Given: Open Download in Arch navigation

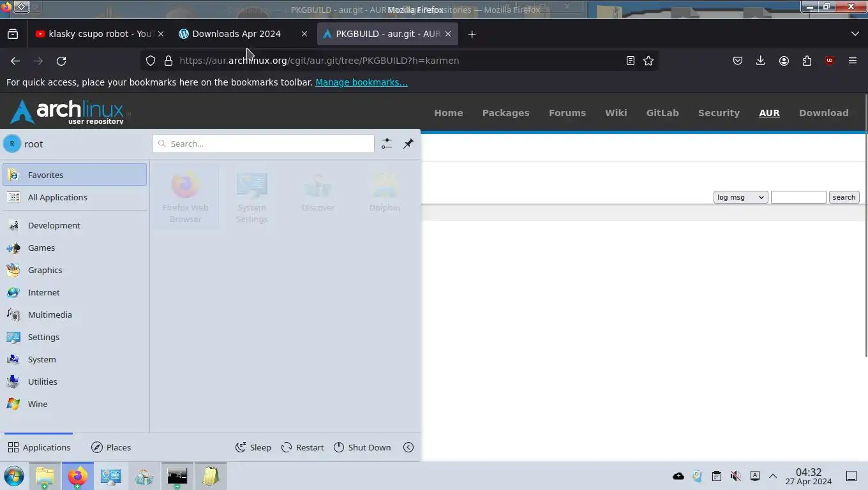Looking at the screenshot, I should pyautogui.click(x=824, y=113).
